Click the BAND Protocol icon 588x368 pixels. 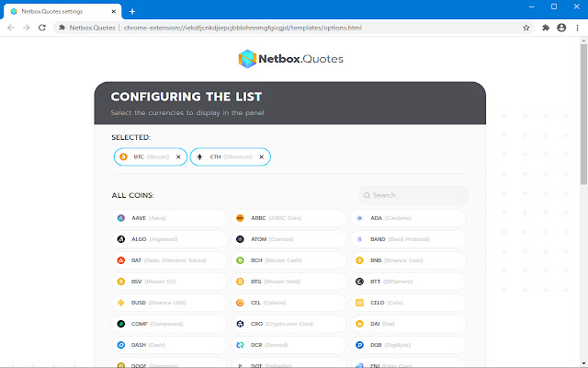pos(359,239)
